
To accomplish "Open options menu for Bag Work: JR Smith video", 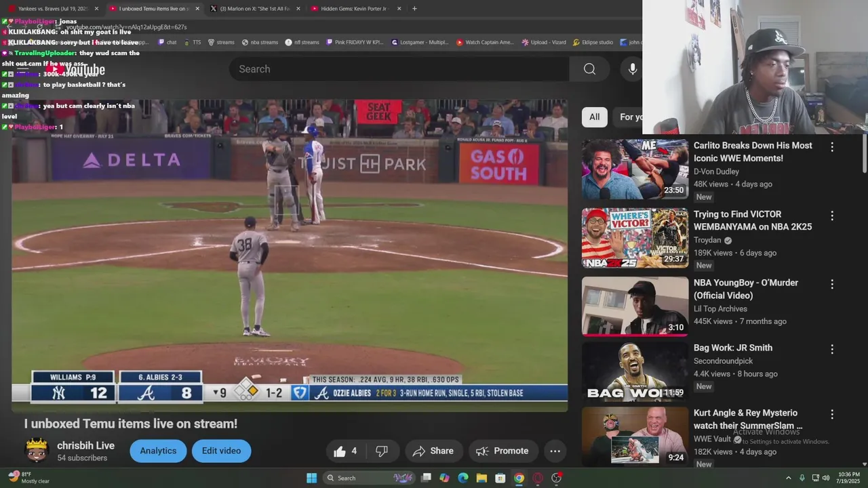I will pos(832,349).
